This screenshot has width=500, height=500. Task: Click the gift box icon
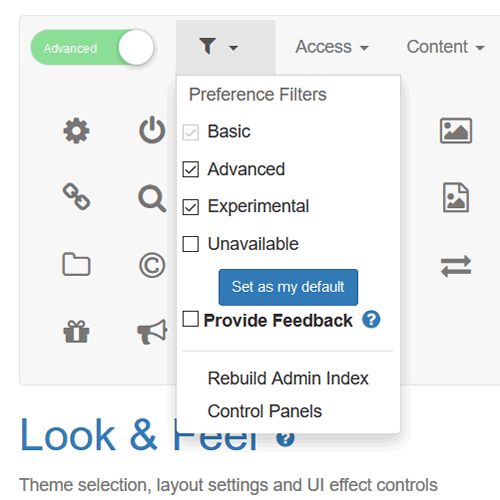(76, 331)
